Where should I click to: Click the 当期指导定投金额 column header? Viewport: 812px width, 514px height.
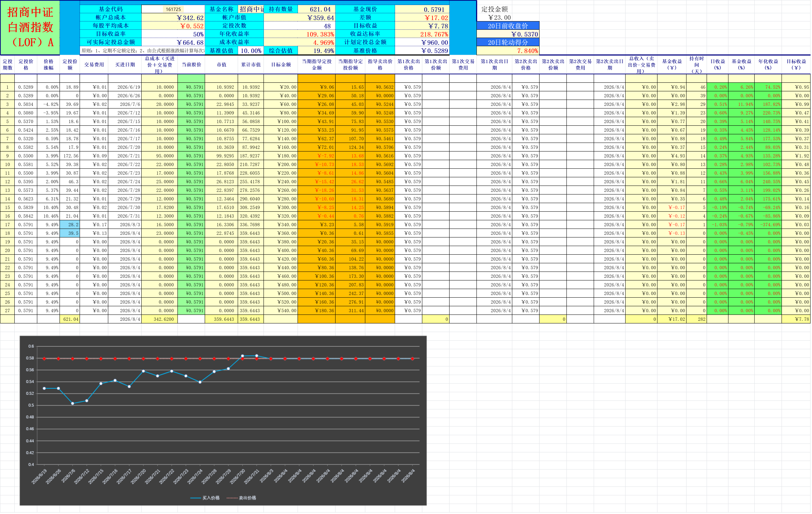pos(317,64)
